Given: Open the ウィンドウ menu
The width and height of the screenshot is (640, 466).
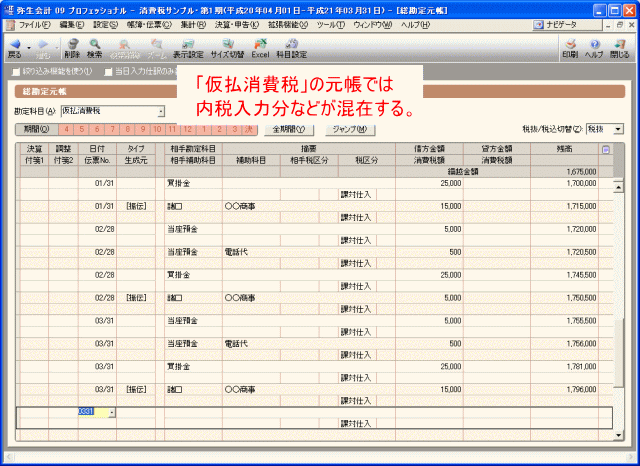Looking at the screenshot, I should tap(372, 25).
